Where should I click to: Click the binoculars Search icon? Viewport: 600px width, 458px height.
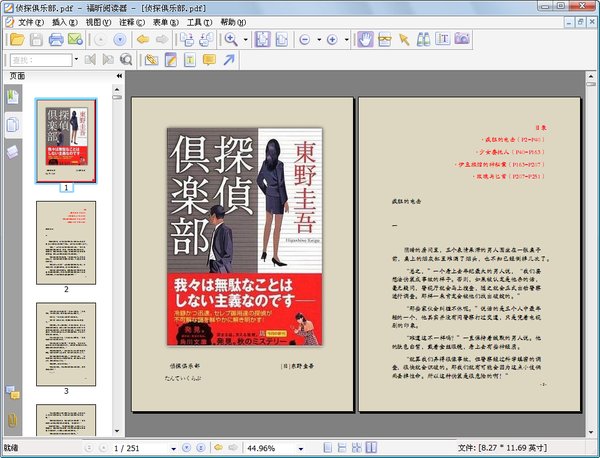point(423,40)
